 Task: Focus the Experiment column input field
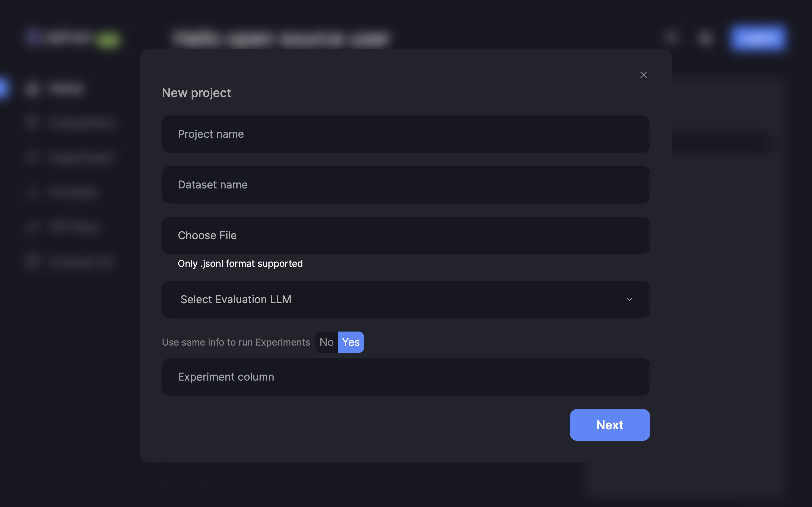pos(405,377)
